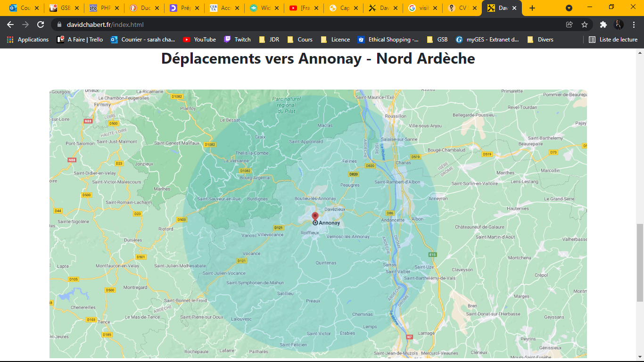
Task: Click the address bar URL davidchabert.fr
Action: pyautogui.click(x=105, y=25)
